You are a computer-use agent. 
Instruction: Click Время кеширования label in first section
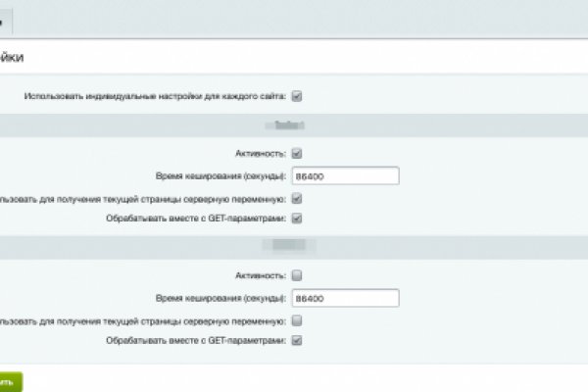point(220,175)
